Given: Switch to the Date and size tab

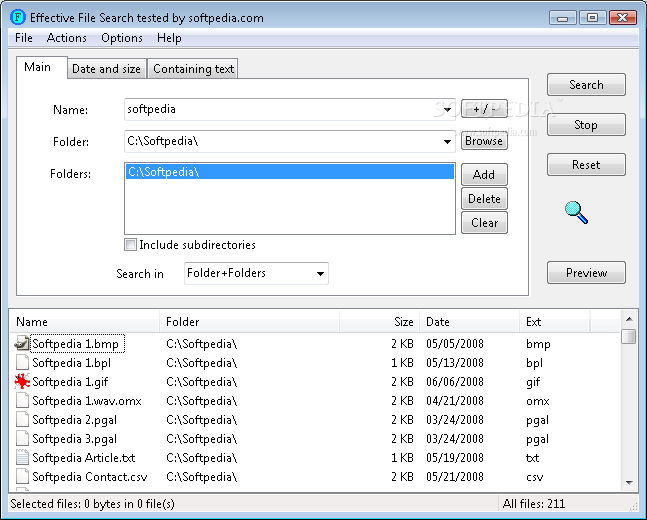Looking at the screenshot, I should (106, 69).
